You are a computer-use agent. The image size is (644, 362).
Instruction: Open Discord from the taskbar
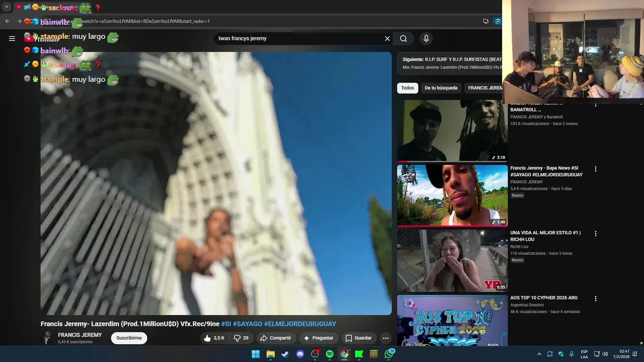click(300, 354)
